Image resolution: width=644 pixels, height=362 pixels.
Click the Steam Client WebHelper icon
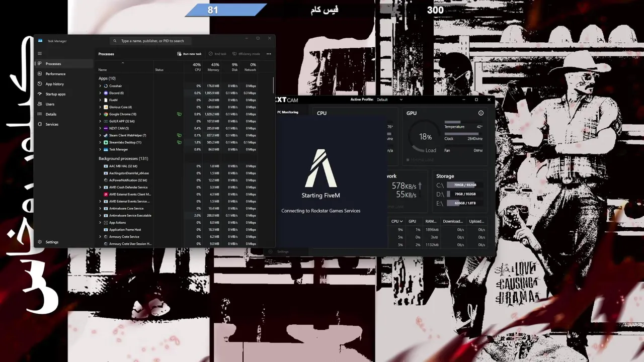106,135
